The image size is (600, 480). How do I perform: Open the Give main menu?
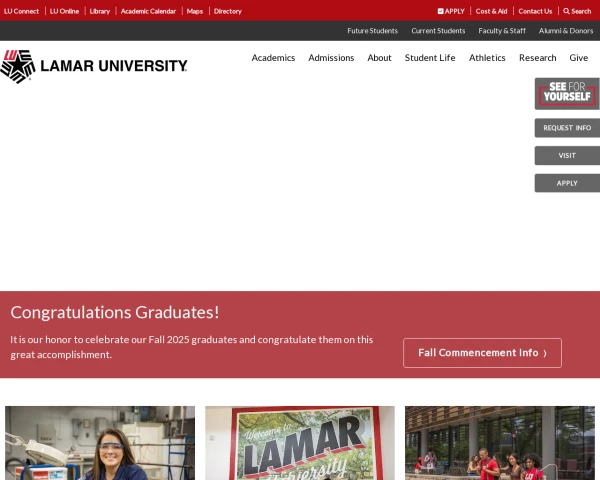[579, 58]
